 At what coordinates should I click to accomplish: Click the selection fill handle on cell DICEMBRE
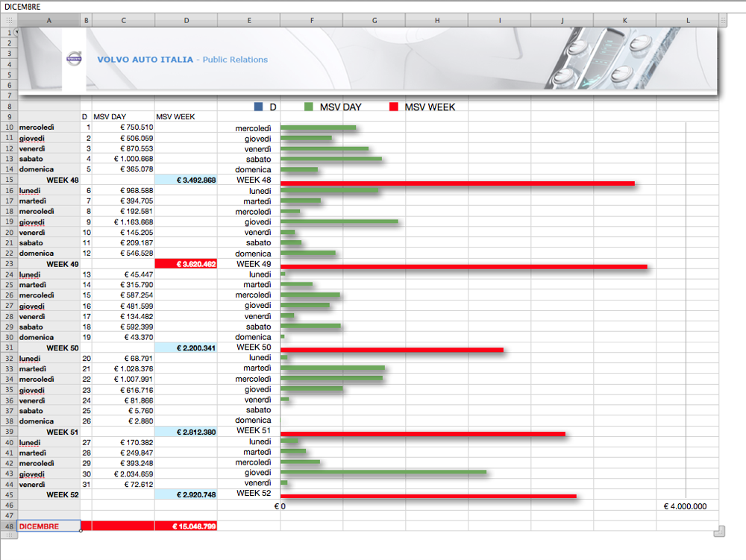point(81,531)
